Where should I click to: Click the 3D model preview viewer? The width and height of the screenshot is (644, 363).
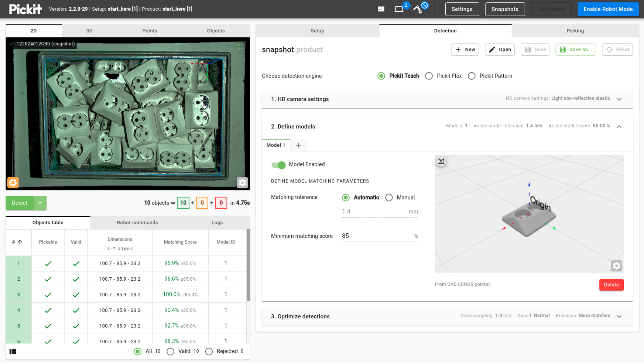[529, 214]
